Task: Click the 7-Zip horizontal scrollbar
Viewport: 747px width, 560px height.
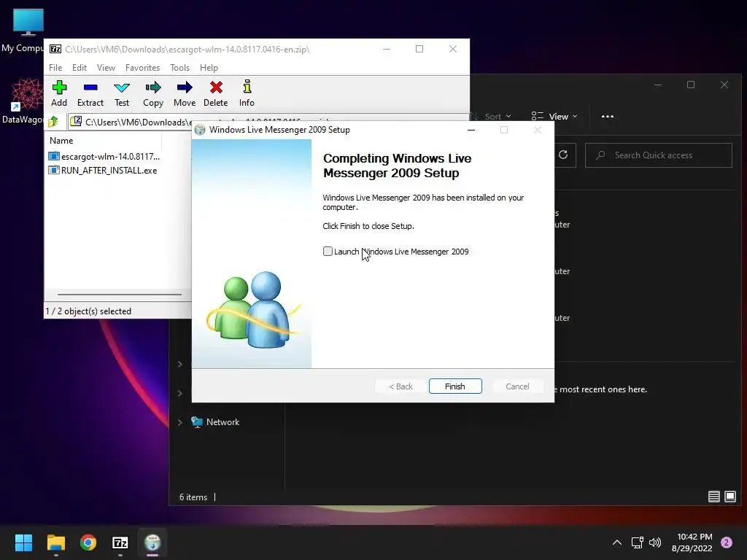Action: point(120,295)
